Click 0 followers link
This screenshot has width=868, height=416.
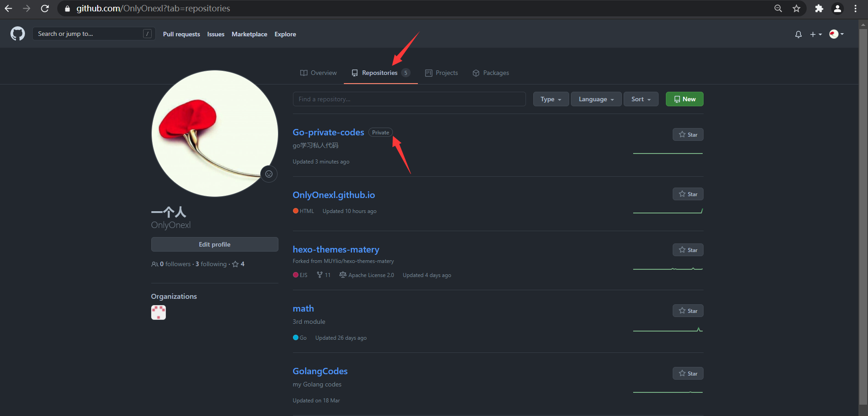pos(175,264)
